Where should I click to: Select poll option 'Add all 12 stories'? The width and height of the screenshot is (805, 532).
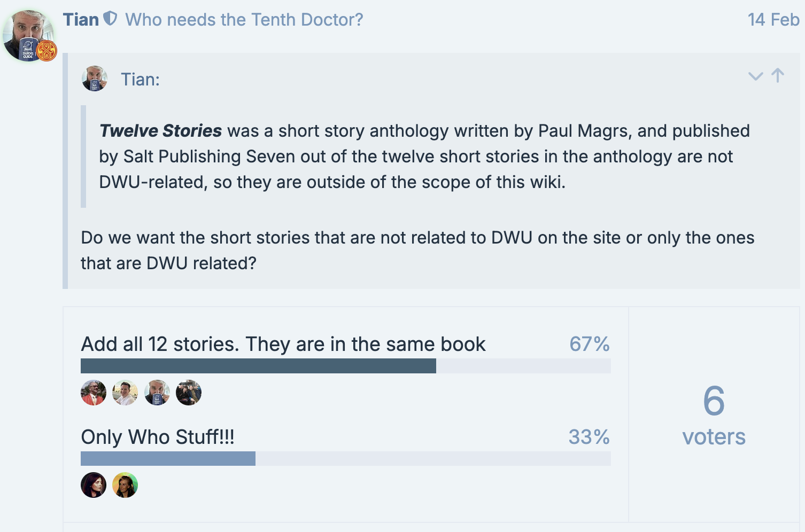[x=283, y=344]
